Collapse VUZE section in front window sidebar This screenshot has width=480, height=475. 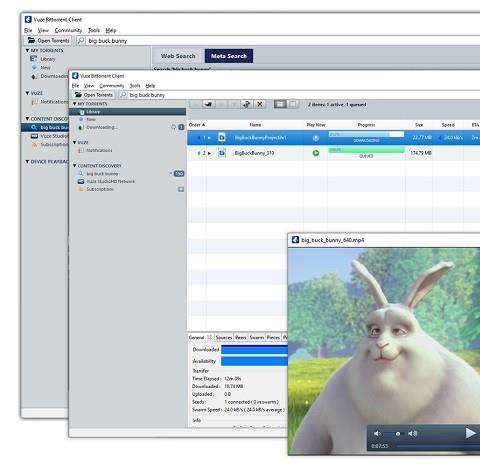pos(75,142)
